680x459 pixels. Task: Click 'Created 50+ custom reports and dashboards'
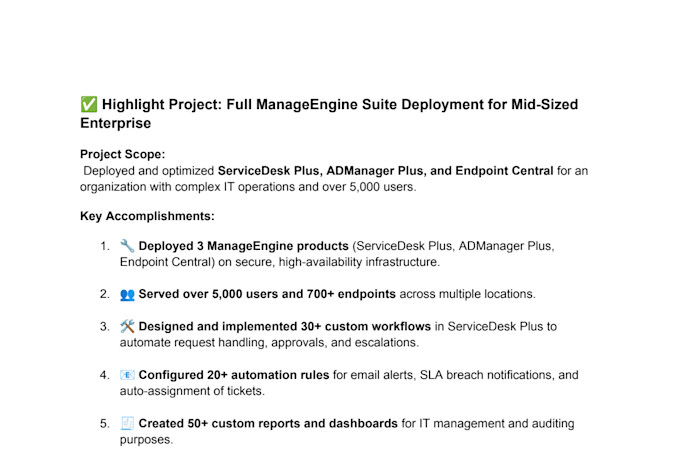point(268,423)
